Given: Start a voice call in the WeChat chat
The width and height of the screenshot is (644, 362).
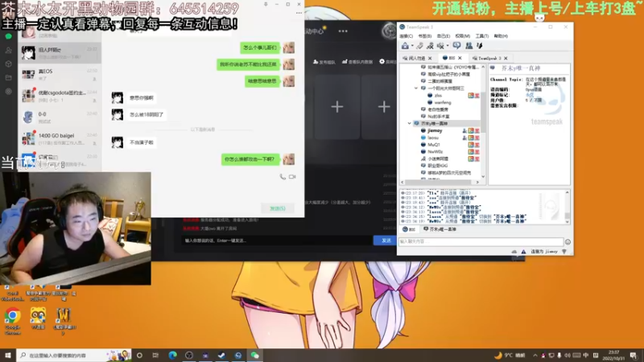Looking at the screenshot, I should [x=283, y=176].
